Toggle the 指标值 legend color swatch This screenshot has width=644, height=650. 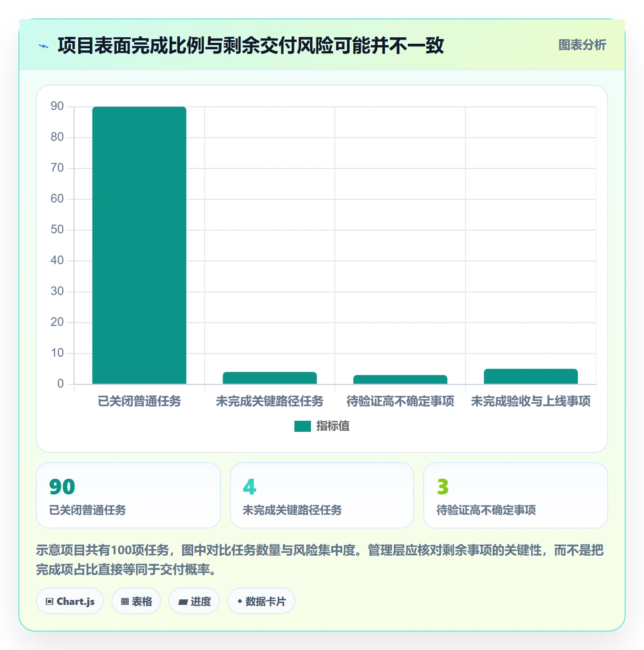pyautogui.click(x=303, y=426)
